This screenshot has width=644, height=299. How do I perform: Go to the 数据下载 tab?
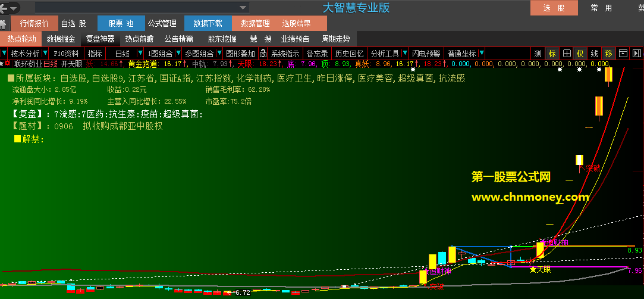click(x=208, y=23)
